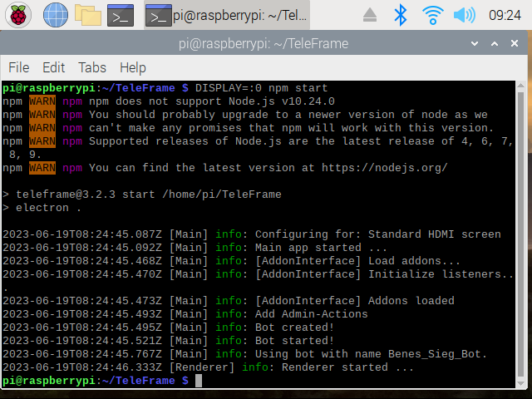Click the terminal title bar 'pi@raspberrypi: ~/TeleFrame'

(264, 43)
